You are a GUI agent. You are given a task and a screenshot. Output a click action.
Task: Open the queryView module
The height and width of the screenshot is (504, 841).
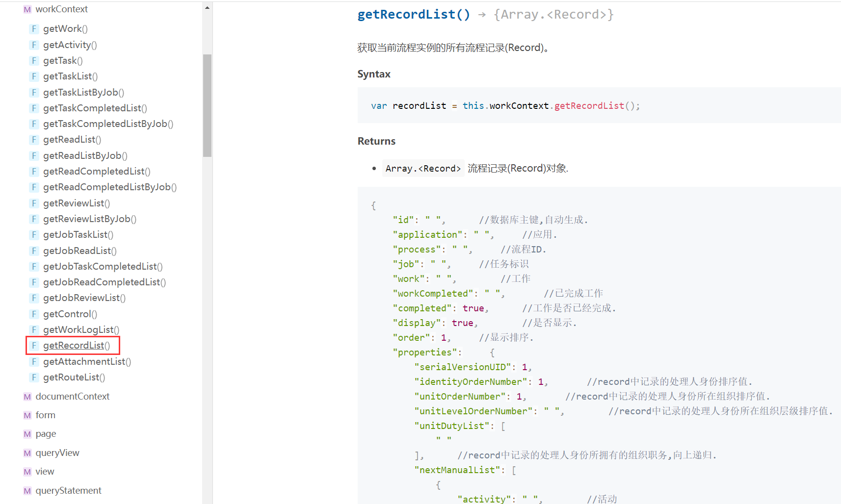[x=57, y=453]
